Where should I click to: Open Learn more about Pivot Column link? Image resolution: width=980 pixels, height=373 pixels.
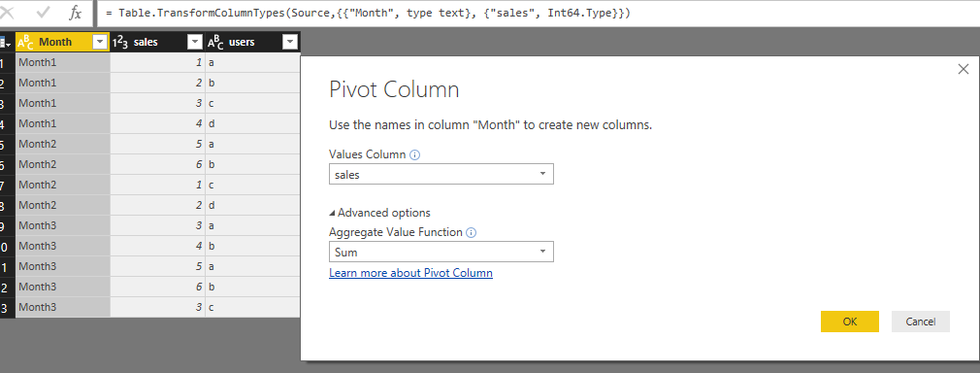[x=410, y=273]
